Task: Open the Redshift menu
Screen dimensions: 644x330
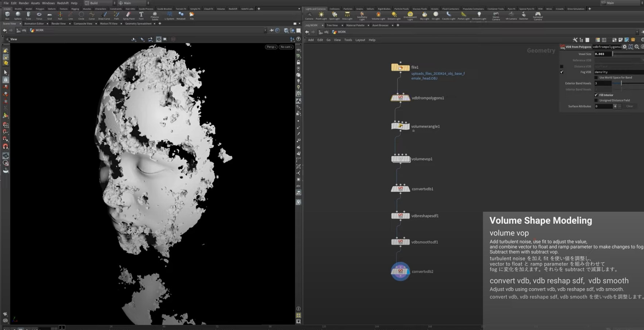Action: (63, 3)
